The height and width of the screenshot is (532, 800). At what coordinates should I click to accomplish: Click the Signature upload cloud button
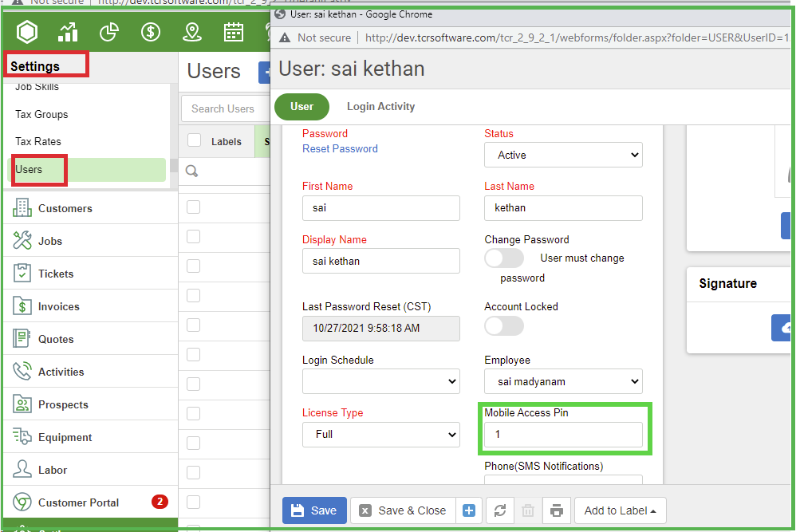(x=782, y=328)
